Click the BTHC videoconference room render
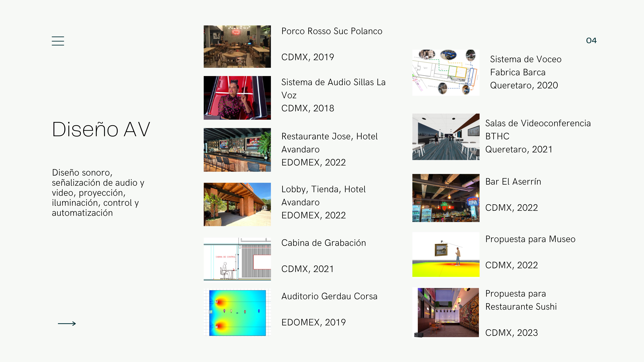This screenshot has height=362, width=644. (446, 137)
